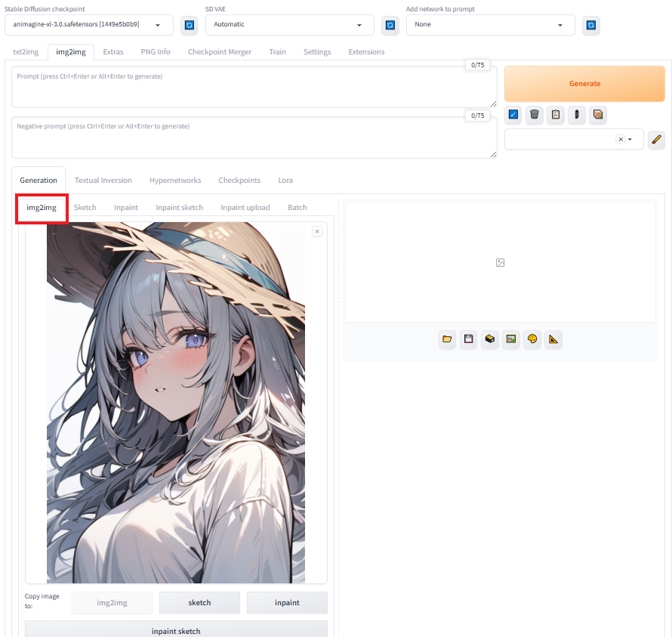Show the Textual Inversion tab
This screenshot has width=672, height=637.
pos(103,181)
